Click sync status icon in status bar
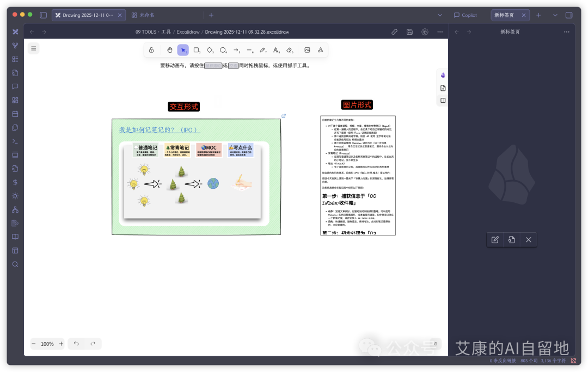Viewport: 588px width, 372px height. [573, 361]
